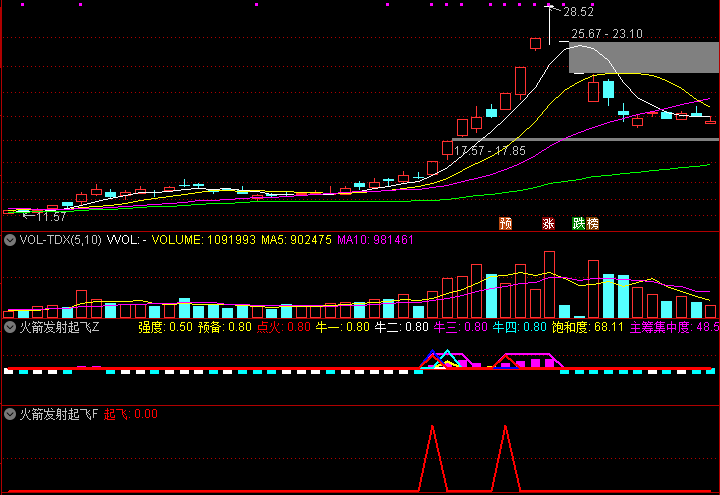720x495 pixels.
Task: Click the 17.57 - 17.85 gap label
Action: pyautogui.click(x=489, y=151)
